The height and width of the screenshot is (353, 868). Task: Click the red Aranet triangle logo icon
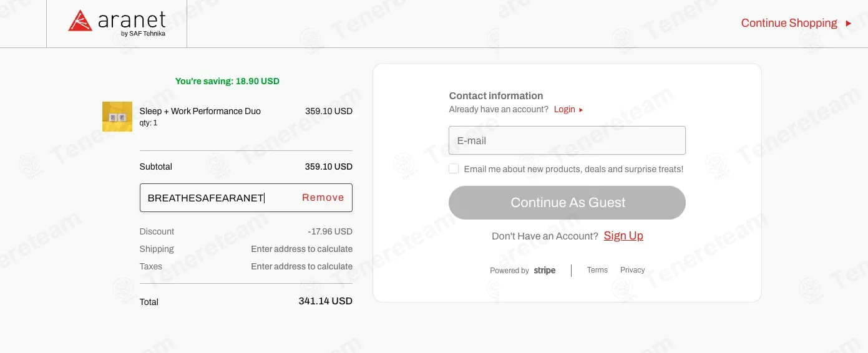[x=80, y=21]
